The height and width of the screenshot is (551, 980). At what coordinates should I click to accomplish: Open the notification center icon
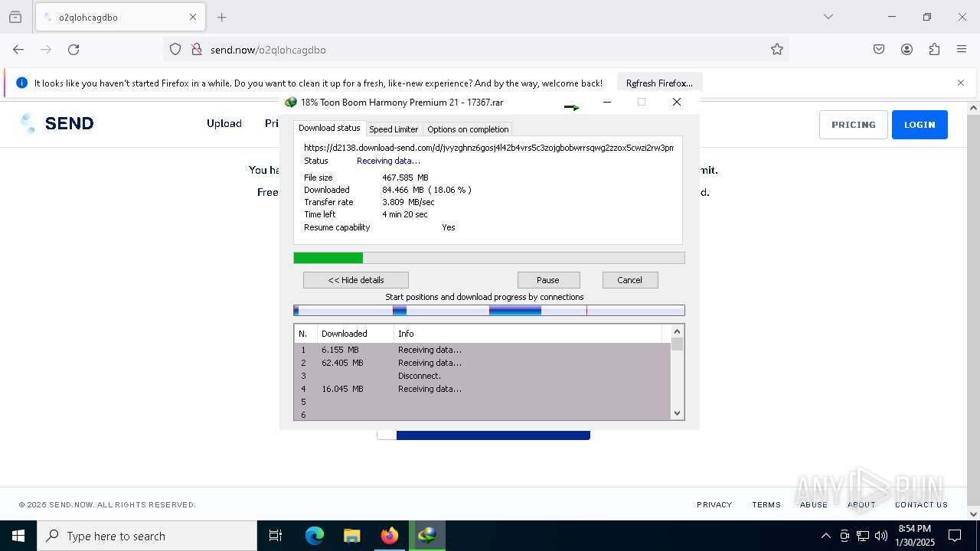click(x=955, y=536)
